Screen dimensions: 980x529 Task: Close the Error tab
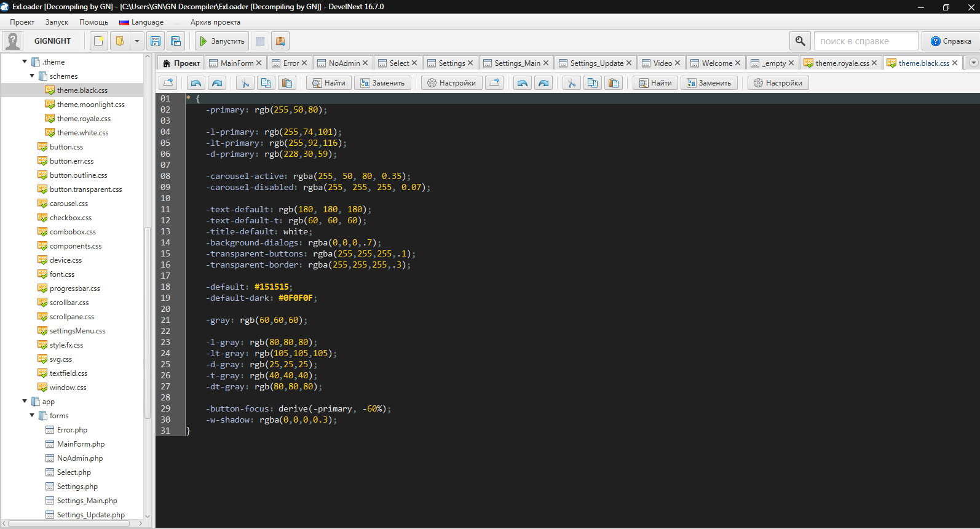[304, 63]
